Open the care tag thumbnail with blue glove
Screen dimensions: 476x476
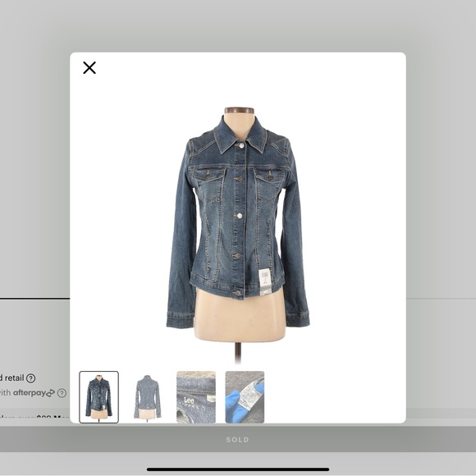245,397
